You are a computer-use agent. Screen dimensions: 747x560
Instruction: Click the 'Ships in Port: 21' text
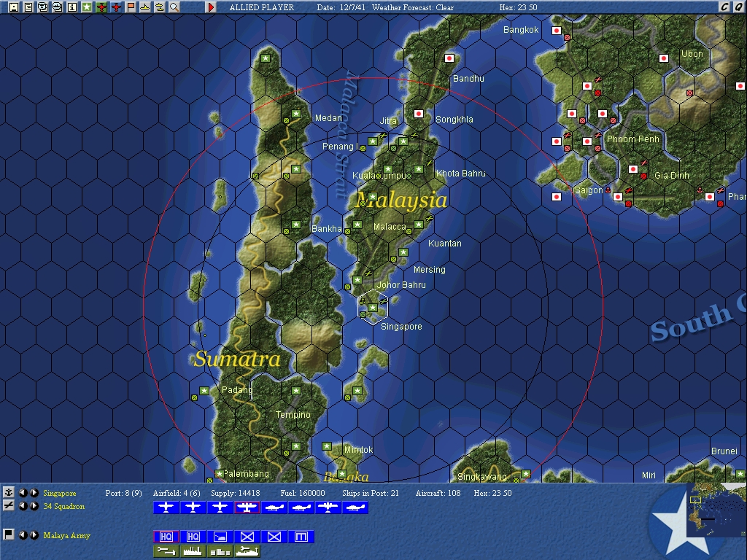(x=370, y=494)
